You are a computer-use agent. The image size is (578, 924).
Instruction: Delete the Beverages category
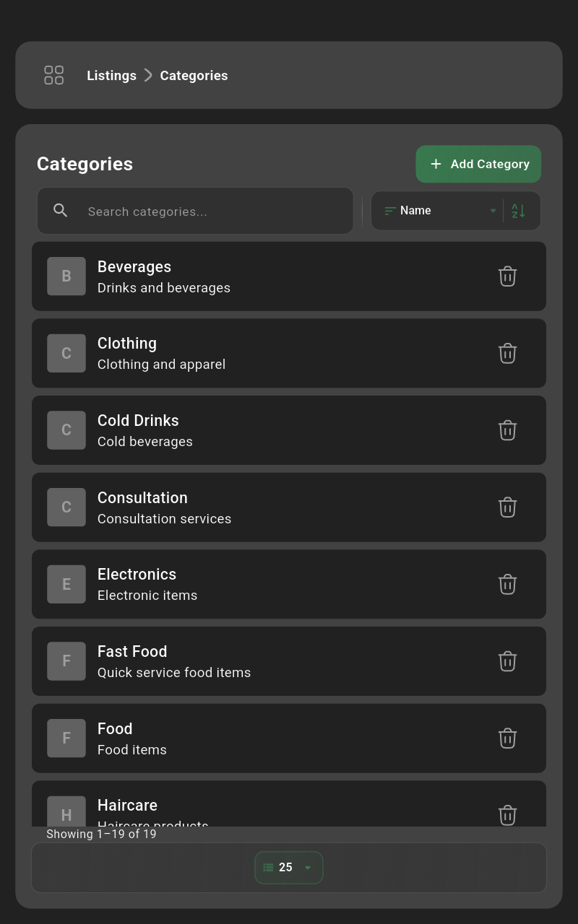(x=507, y=276)
